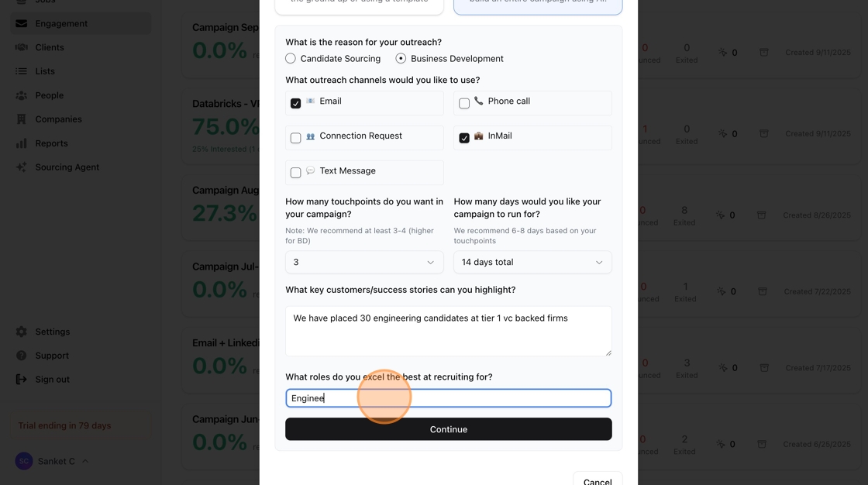Viewport: 868px width, 485px height.
Task: Check the Text Message channel option
Action: [x=295, y=173]
